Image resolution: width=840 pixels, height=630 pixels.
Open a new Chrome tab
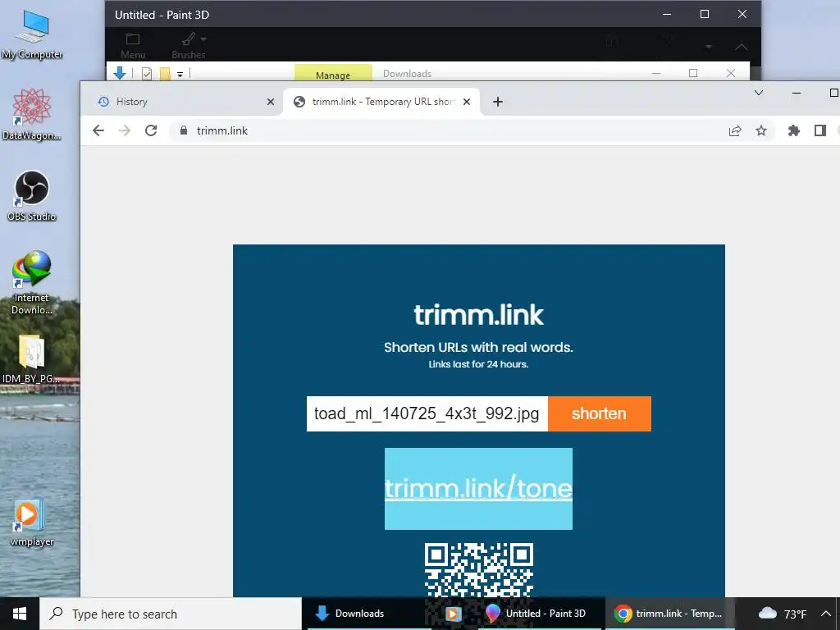coord(498,102)
